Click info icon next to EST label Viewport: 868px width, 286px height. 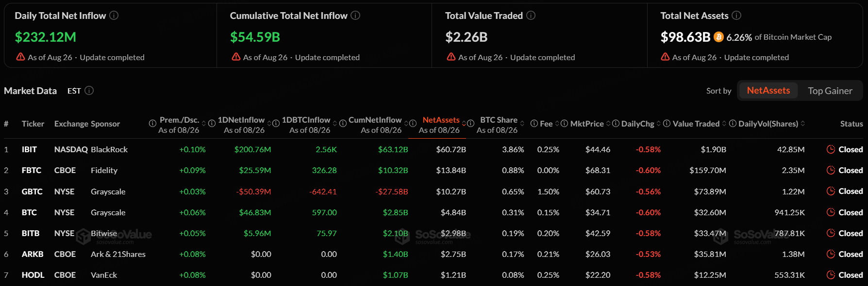89,91
